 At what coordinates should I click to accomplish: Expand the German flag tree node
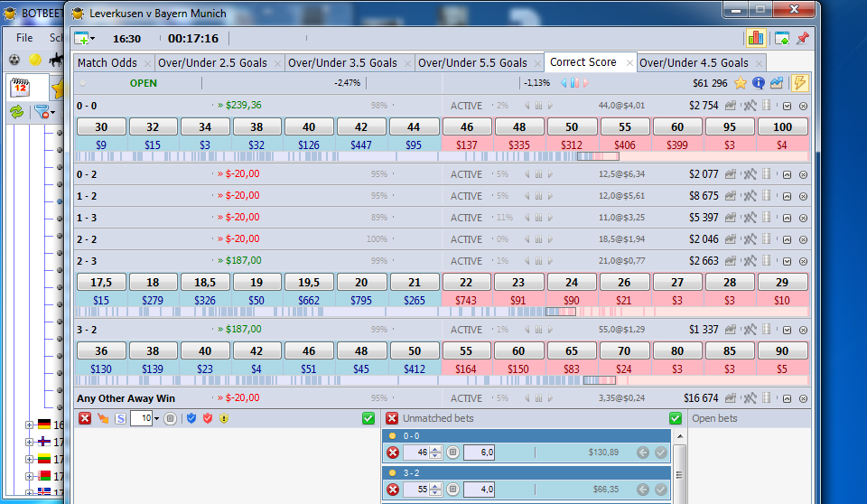[29, 425]
